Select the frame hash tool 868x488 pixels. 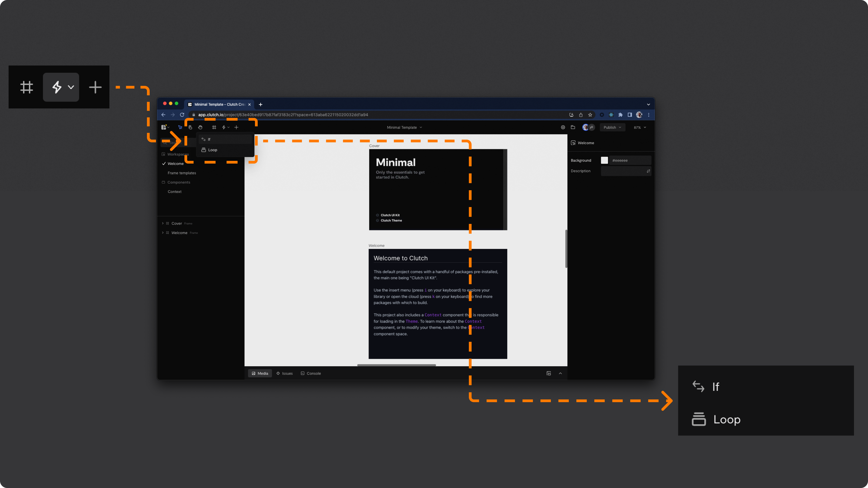[214, 127]
